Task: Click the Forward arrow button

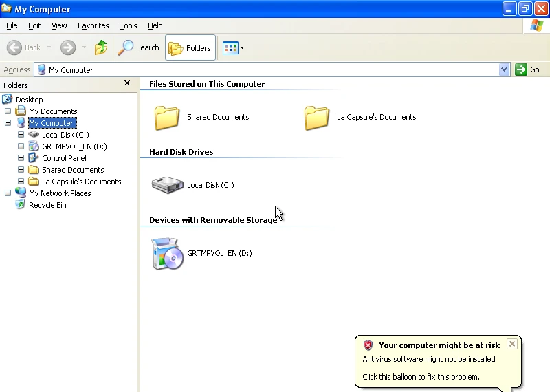Action: 68,47
